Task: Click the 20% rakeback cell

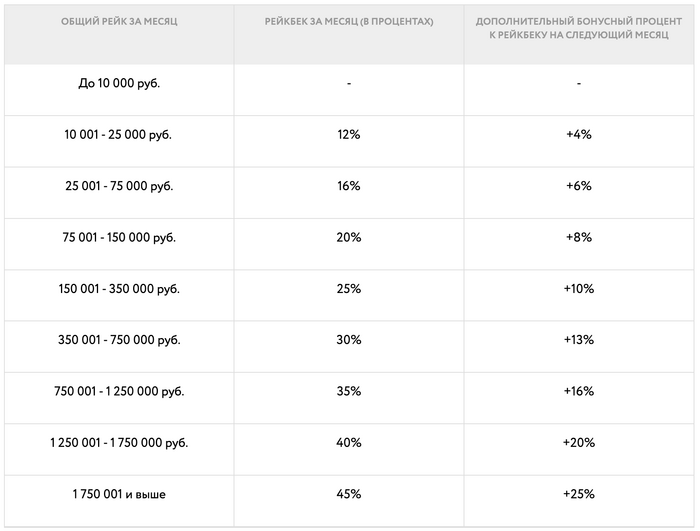Action: pyautogui.click(x=349, y=237)
